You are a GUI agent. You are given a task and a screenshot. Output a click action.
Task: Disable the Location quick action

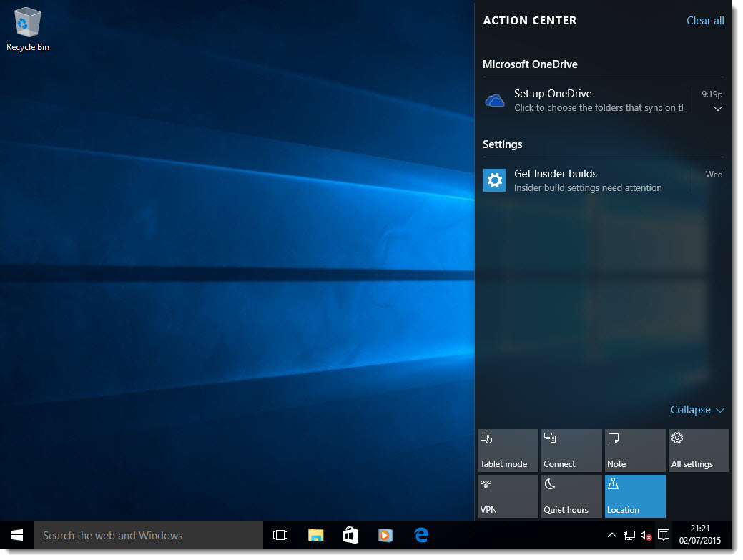point(634,496)
